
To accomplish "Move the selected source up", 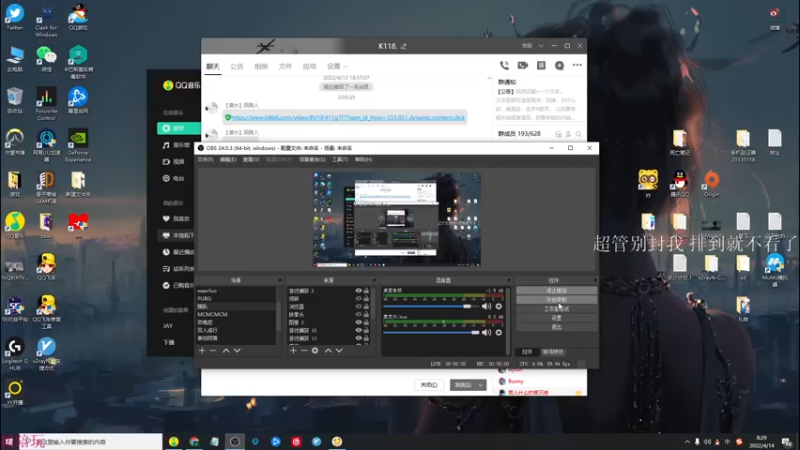I will point(329,351).
